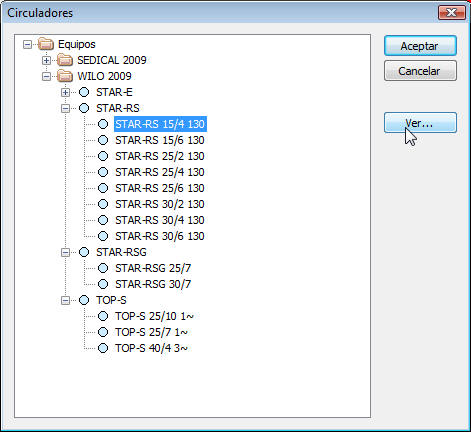471x432 pixels.
Task: Click circle icon of TOP-S 40/4 3~
Action: pos(103,348)
